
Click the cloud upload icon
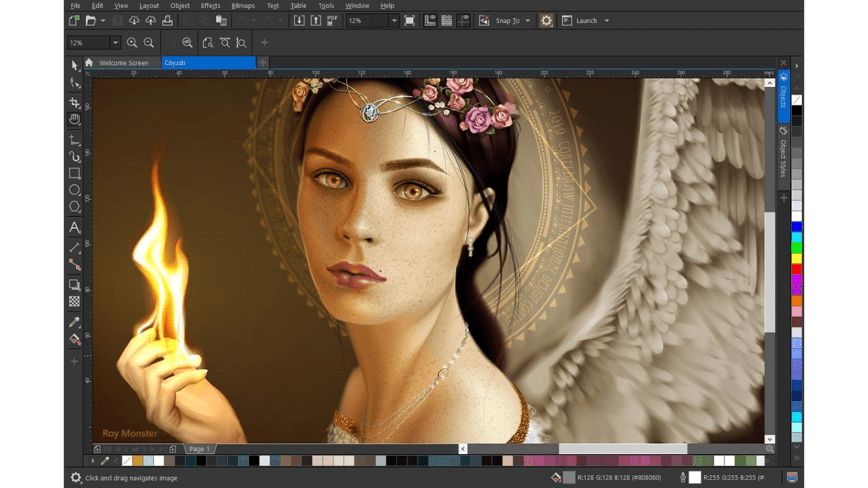150,21
